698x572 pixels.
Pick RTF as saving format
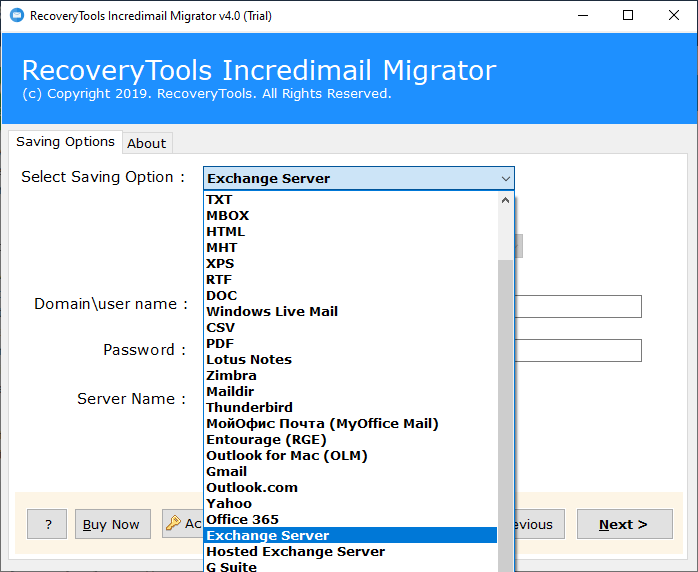pos(350,280)
